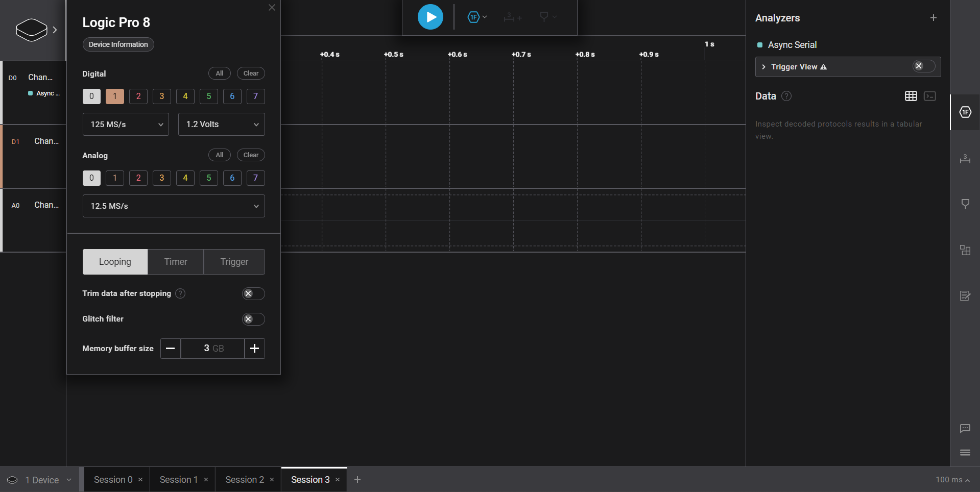
Task: Show help for Trim data after stopping
Action: click(180, 293)
